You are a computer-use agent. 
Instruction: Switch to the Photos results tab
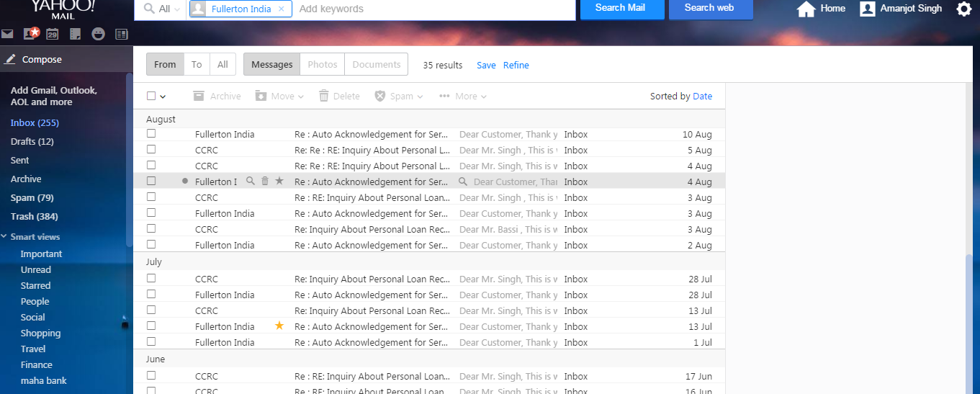coord(322,64)
